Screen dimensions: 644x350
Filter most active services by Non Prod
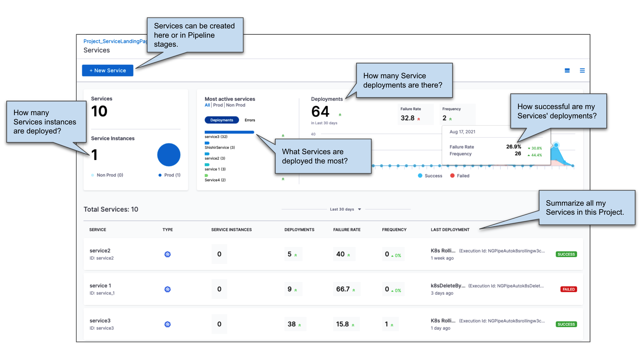(236, 105)
